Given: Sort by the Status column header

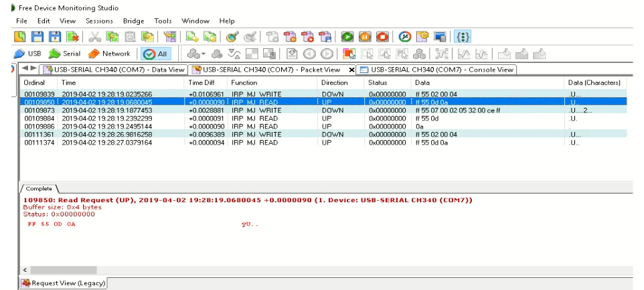Looking at the screenshot, I should [388, 82].
